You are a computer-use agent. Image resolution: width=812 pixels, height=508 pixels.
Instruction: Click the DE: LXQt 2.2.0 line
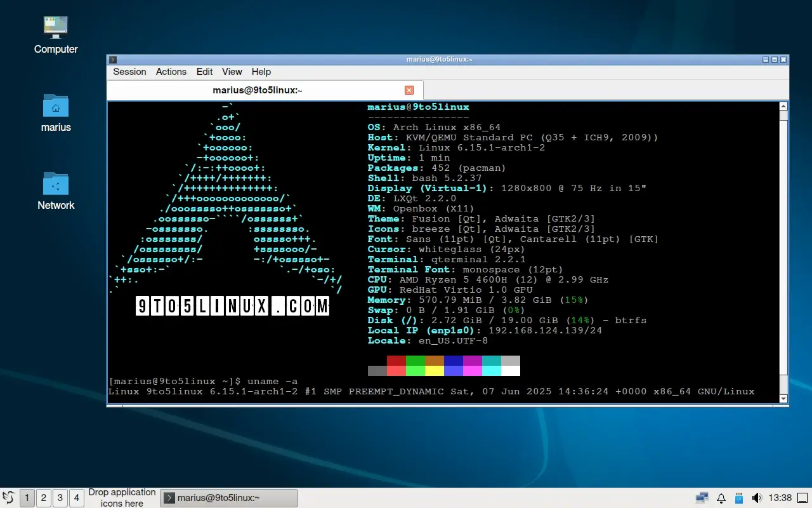coord(412,199)
